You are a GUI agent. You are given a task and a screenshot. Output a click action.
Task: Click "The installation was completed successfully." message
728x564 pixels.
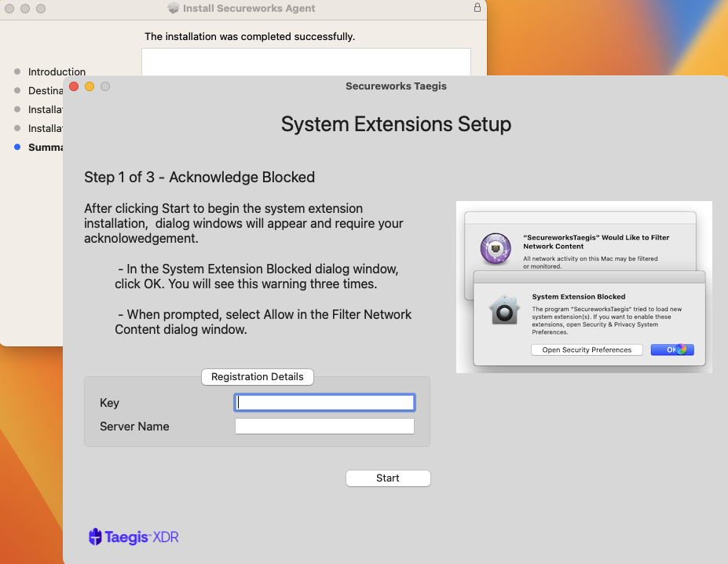pyautogui.click(x=250, y=36)
